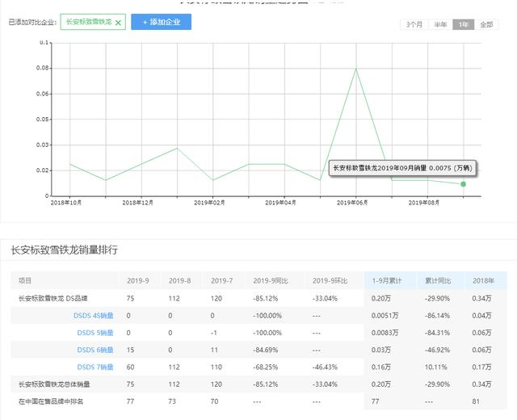Image resolution: width=517 pixels, height=420 pixels.
Task: Click the 在中国在售品牌中排名 row label
Action: (51, 401)
